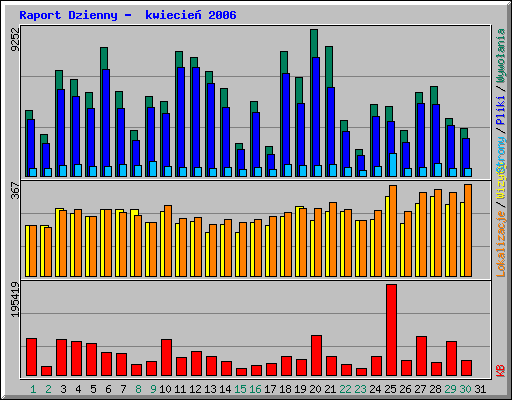Click the chart title 'Raport Dzienny - kwiecień 2006'
This screenshot has height=400, width=512.
tap(128, 15)
